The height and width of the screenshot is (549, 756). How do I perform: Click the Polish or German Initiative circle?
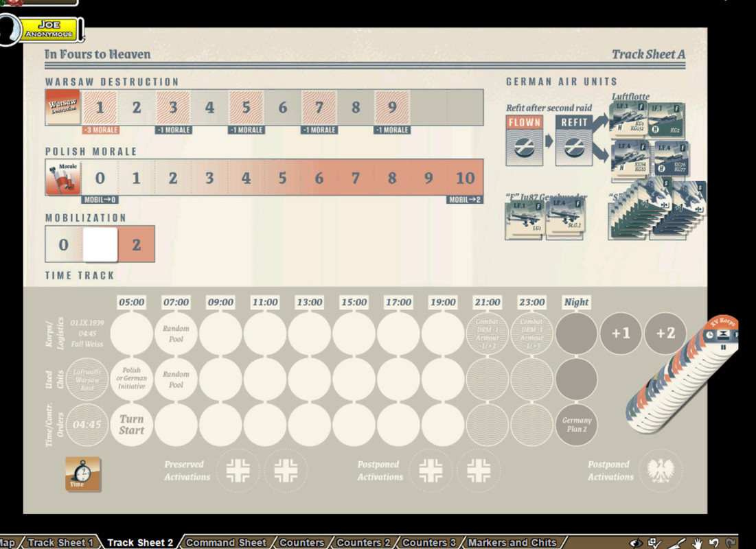tap(132, 378)
